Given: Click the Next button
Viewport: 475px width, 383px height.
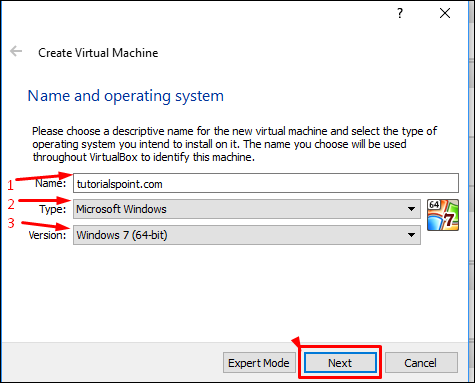Looking at the screenshot, I should click(340, 363).
